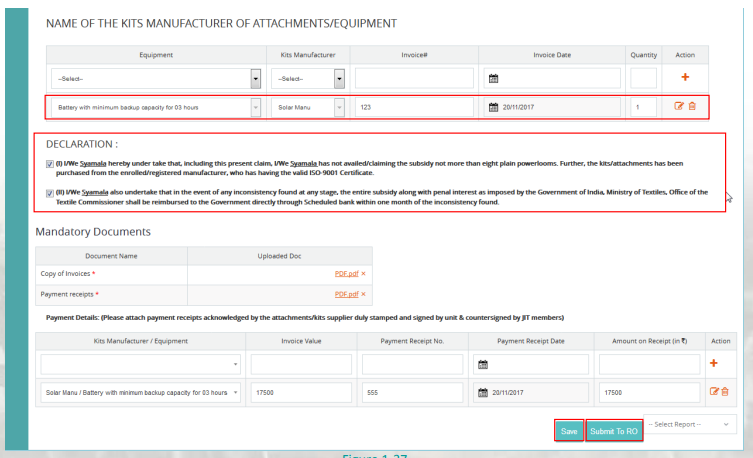753x458 pixels.
Task: Click the orange plus icon in payment table
Action: click(714, 363)
